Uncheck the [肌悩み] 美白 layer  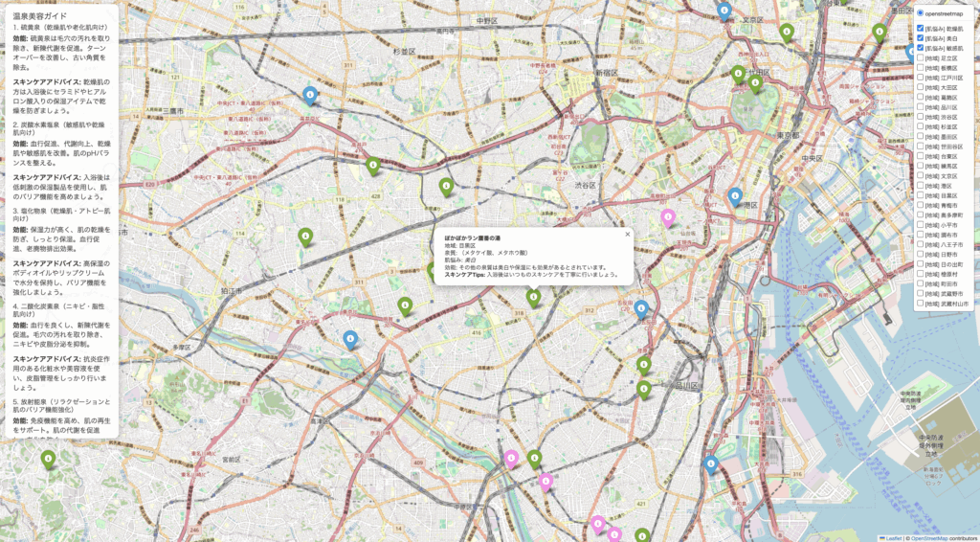pos(921,38)
